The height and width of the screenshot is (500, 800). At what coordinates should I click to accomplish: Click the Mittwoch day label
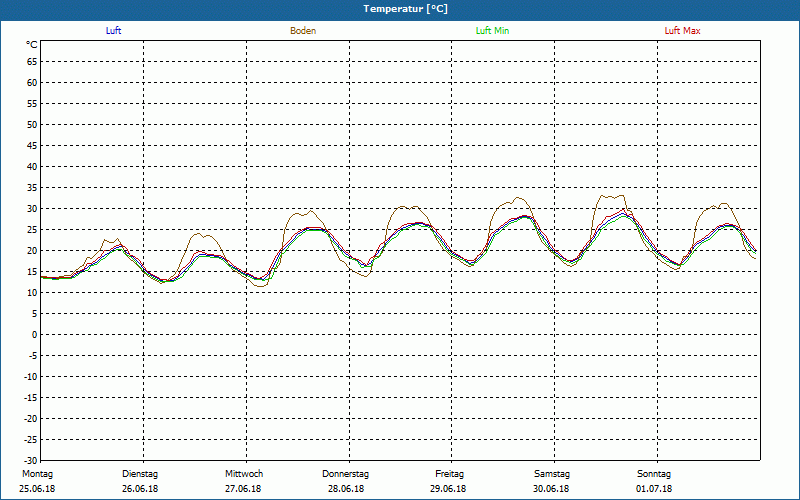tap(244, 474)
